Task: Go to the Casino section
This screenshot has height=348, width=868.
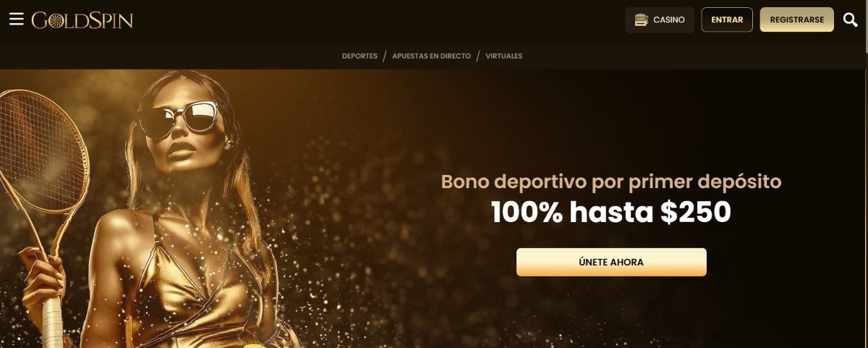Action: [660, 20]
